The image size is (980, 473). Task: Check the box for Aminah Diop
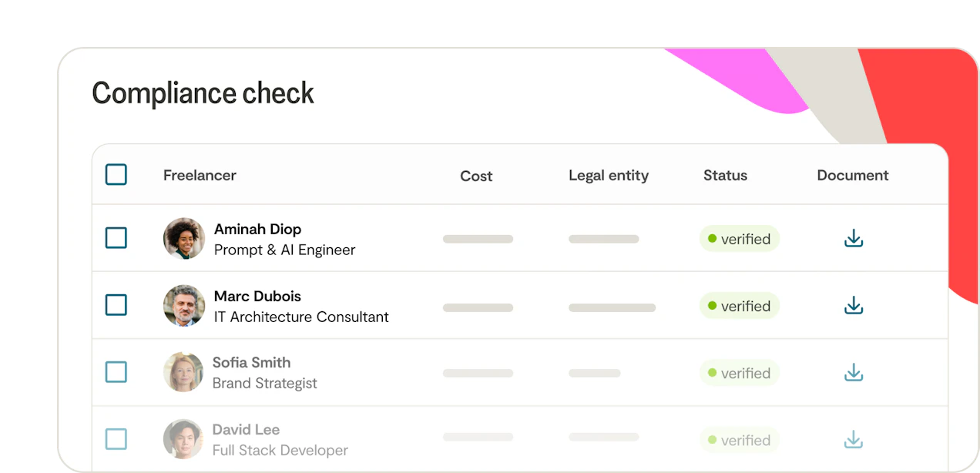point(116,238)
